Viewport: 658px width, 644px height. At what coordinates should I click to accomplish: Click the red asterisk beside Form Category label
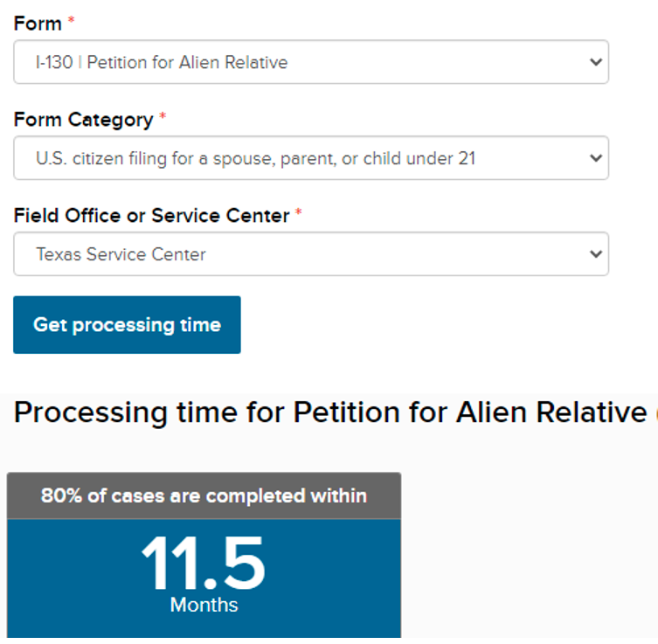tap(163, 116)
